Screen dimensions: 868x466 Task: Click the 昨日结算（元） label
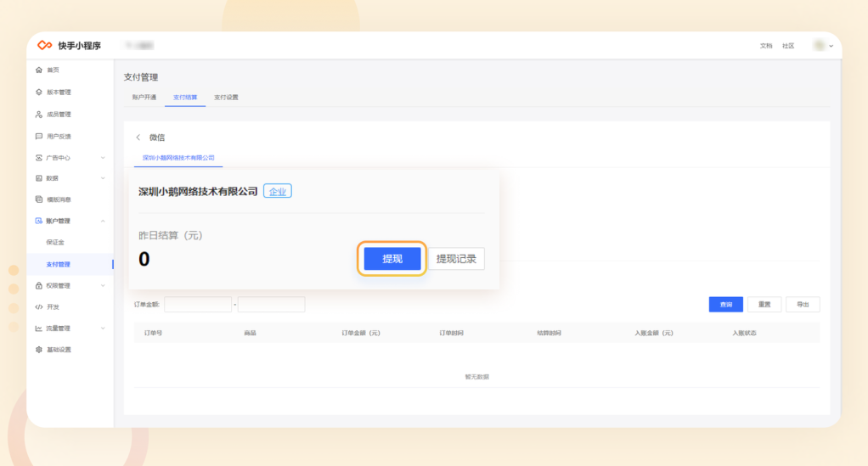[171, 236]
